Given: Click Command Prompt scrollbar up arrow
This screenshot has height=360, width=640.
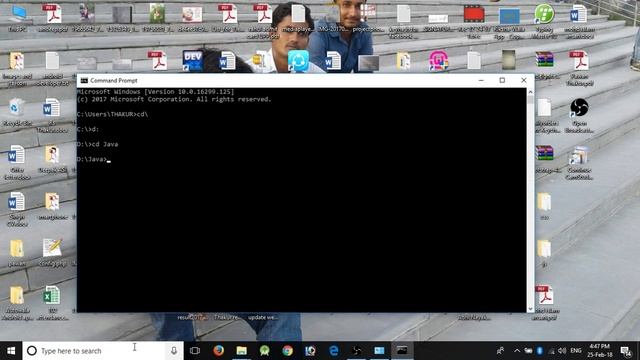Looking at the screenshot, I should click(531, 92).
